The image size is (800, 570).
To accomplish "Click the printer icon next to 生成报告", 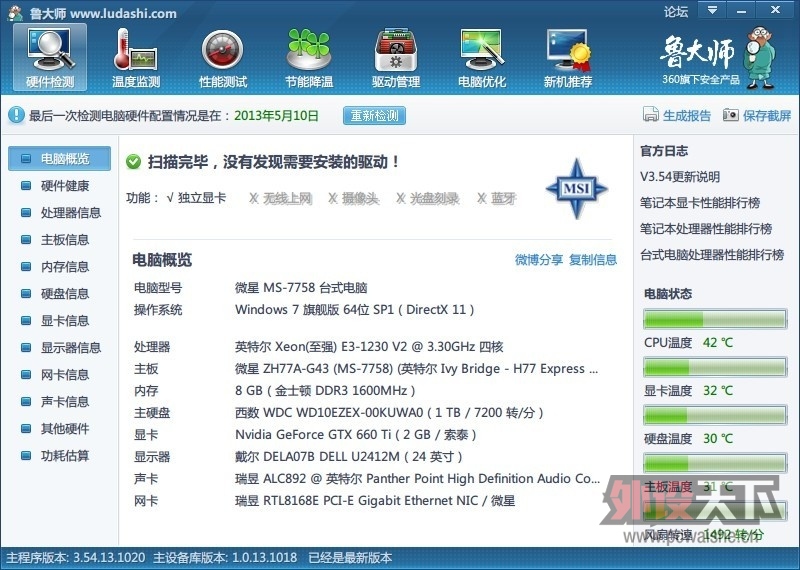I will [651, 115].
